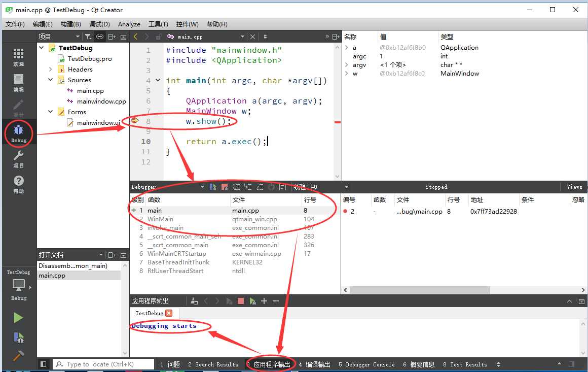Image resolution: width=588 pixels, height=372 pixels.
Task: Click the Step Into icon
Action: click(248, 187)
